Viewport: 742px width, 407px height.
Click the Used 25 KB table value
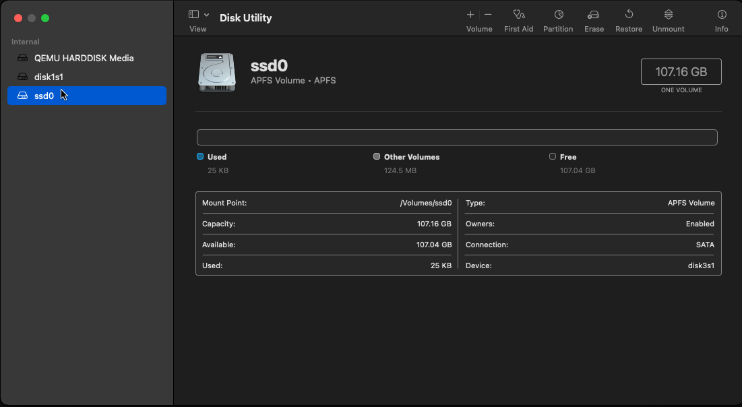441,265
